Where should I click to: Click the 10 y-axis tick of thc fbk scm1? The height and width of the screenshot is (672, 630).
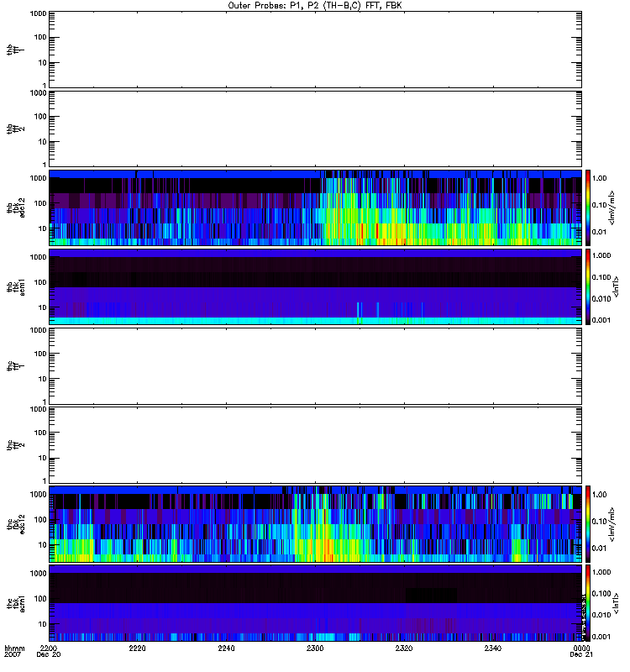[43, 624]
